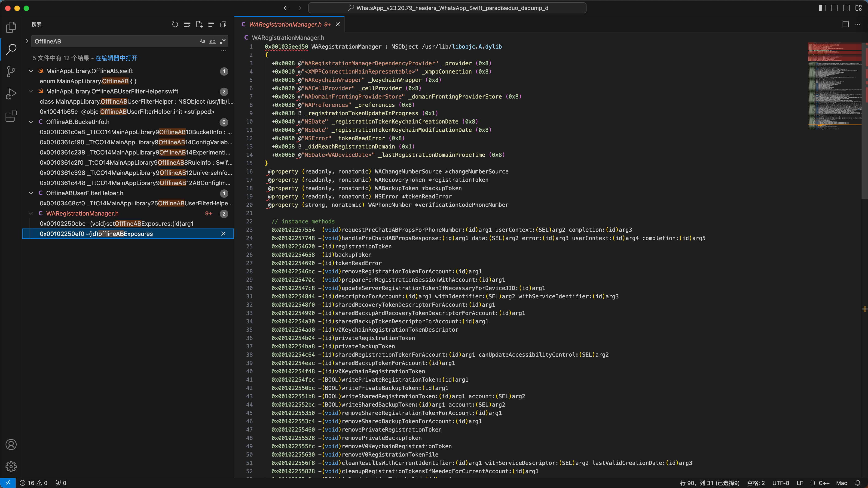View search results as tree
The width and height of the screenshot is (868, 488).
point(211,24)
